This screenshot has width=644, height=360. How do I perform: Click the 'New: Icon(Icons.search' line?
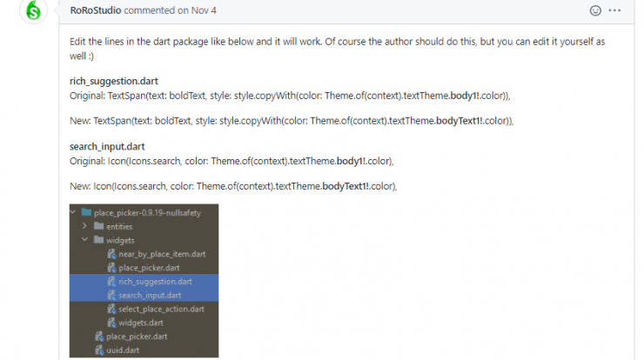[233, 186]
